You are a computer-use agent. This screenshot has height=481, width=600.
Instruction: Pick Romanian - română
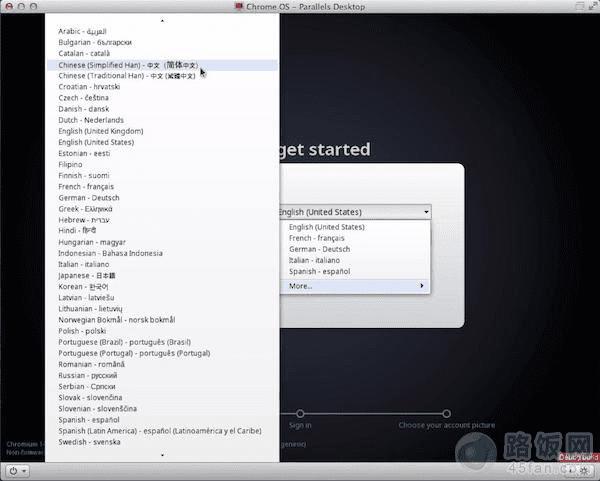(x=162, y=364)
